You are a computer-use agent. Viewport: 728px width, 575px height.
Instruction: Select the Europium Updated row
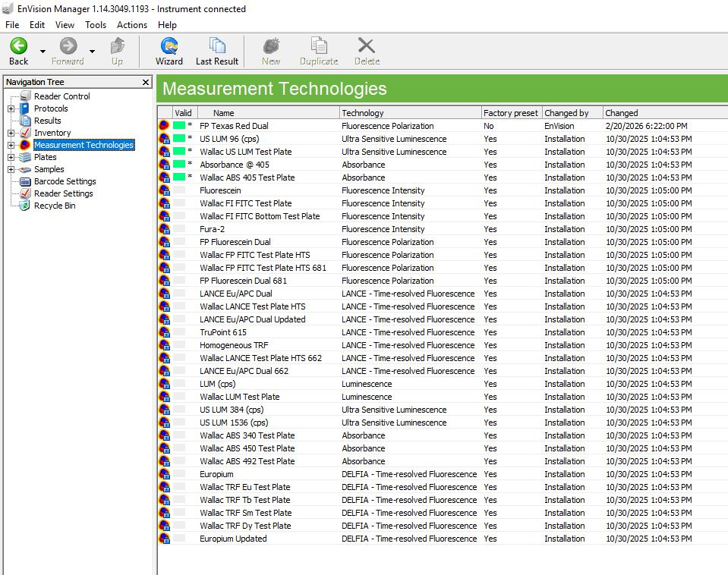tap(233, 539)
